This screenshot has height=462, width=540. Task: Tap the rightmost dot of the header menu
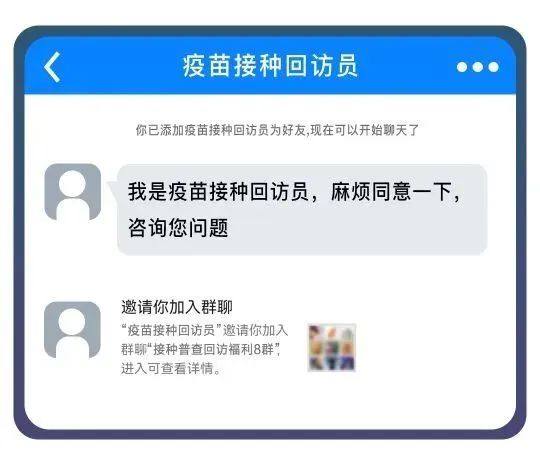point(494,67)
